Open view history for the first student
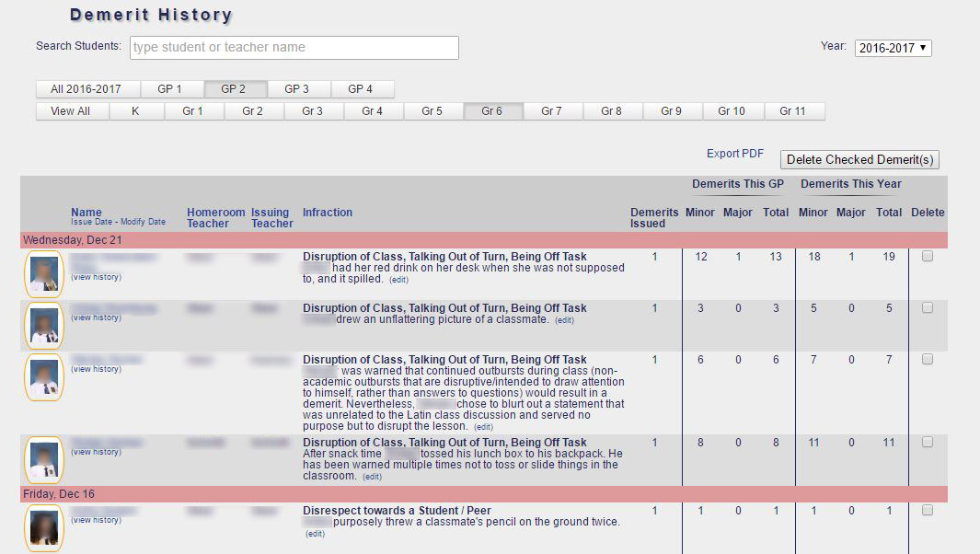The width and height of the screenshot is (980, 554). pos(96,277)
